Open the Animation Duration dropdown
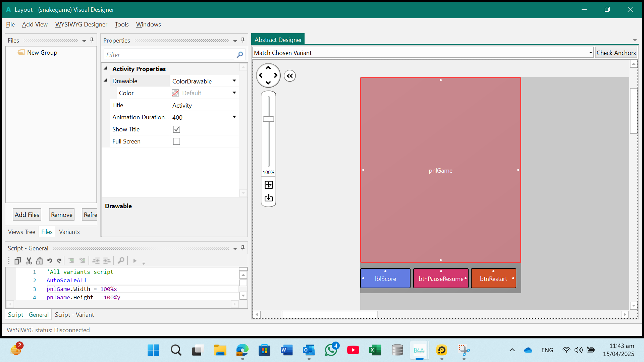Image resolution: width=644 pixels, height=362 pixels. pos(234,117)
